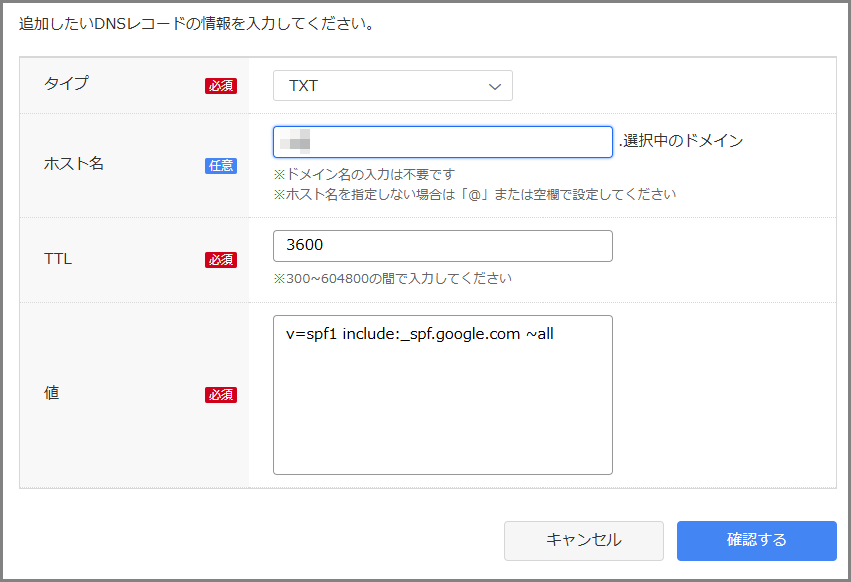Image resolution: width=851 pixels, height=582 pixels.
Task: Click the chevron arrow in the type selector
Action: (494, 87)
